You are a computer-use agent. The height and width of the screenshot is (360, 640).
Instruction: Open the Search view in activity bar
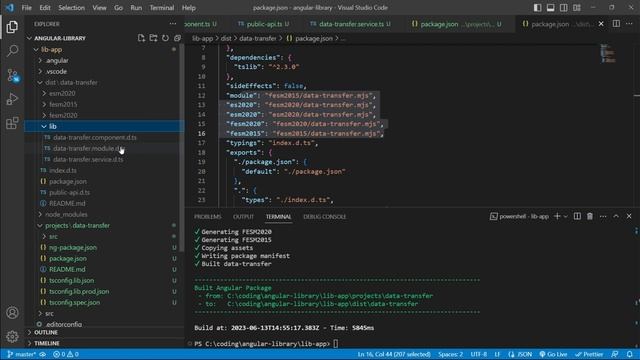coord(12,51)
